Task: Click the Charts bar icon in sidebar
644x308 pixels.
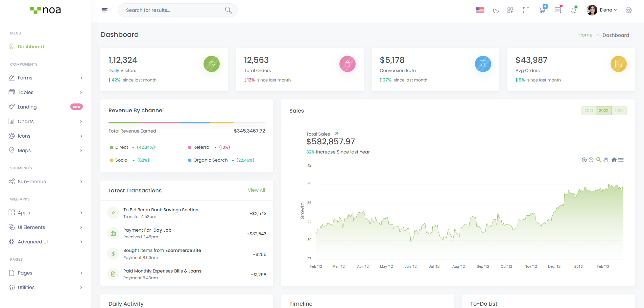Action: pos(11,121)
